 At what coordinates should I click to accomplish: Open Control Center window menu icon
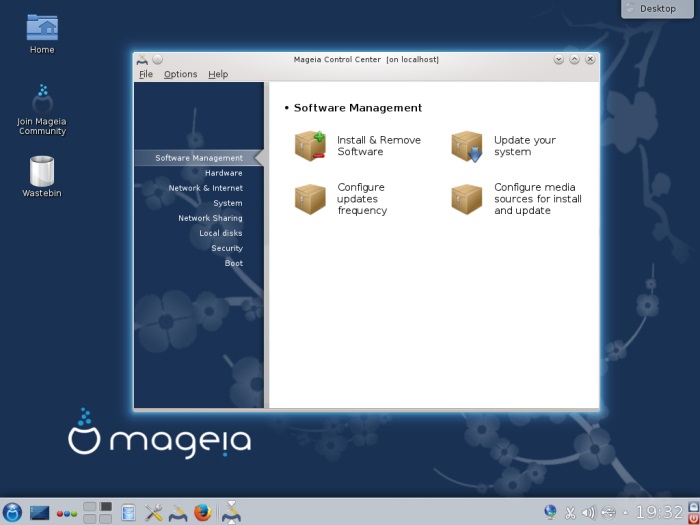(142, 59)
